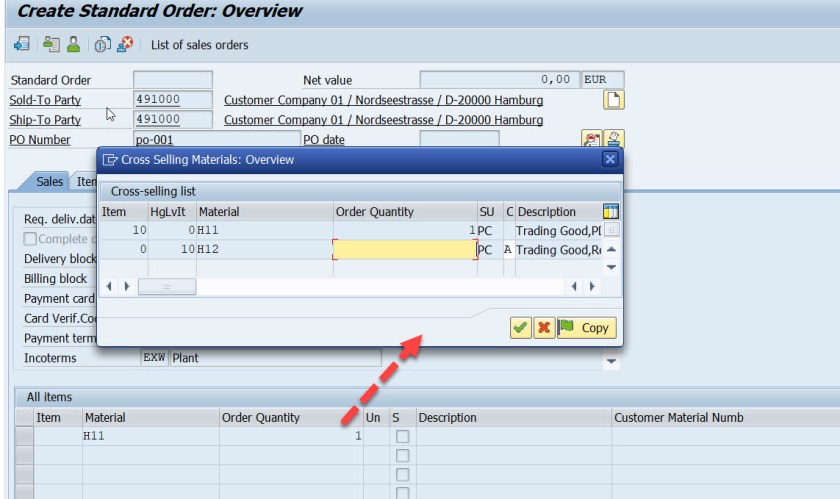
Task: Click the Ship-To Party field with 491000
Action: [173, 120]
